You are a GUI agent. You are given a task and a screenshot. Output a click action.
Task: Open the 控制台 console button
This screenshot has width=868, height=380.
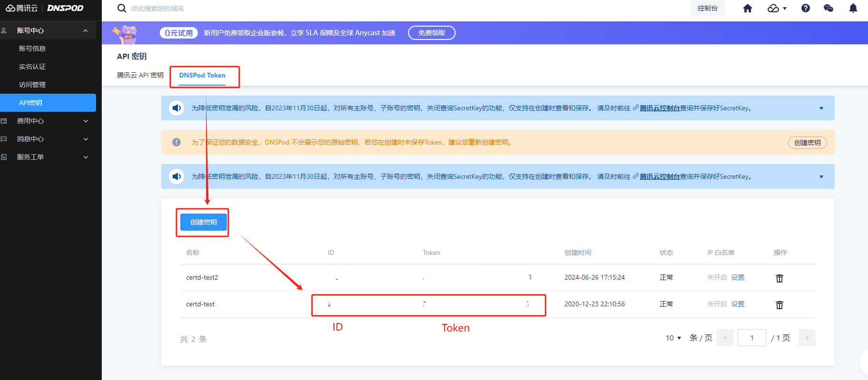[x=707, y=8]
